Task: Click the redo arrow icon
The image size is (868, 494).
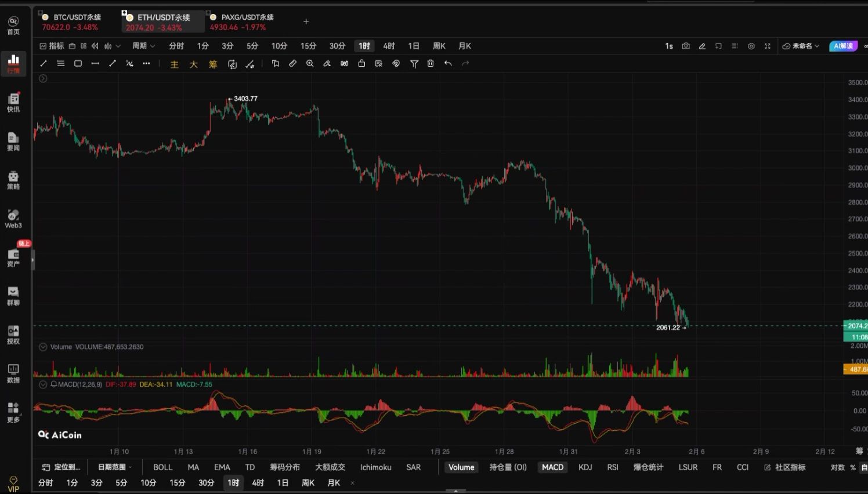Action: 465,64
